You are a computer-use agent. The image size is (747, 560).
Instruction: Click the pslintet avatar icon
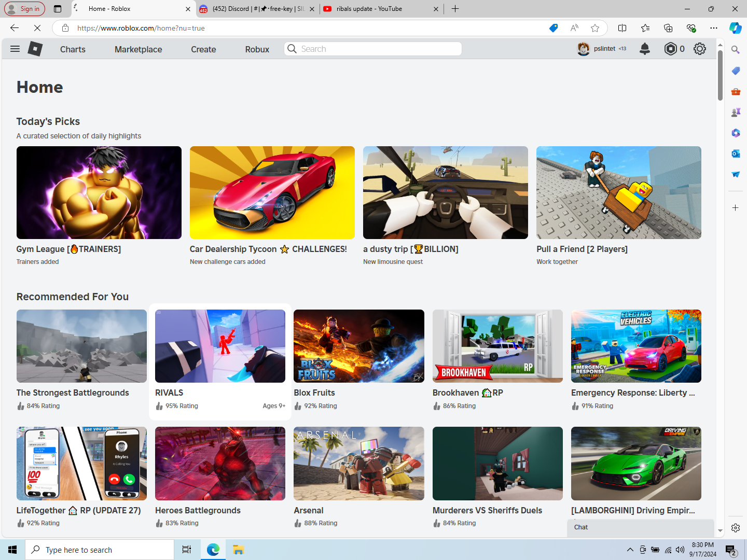tap(584, 49)
